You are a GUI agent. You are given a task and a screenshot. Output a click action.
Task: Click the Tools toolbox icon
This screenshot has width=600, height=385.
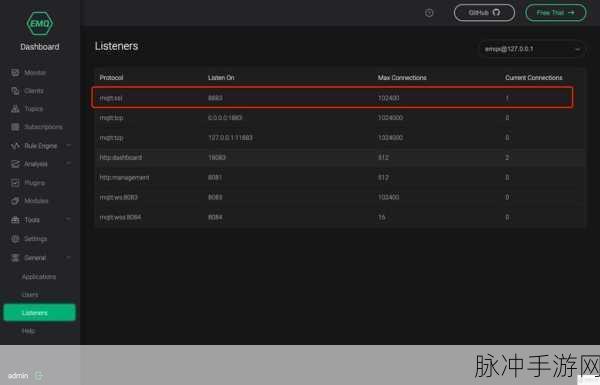click(15, 220)
